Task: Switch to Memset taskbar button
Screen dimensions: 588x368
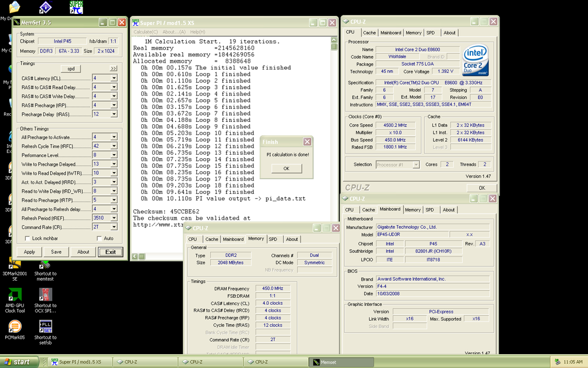Action: [x=341, y=362]
